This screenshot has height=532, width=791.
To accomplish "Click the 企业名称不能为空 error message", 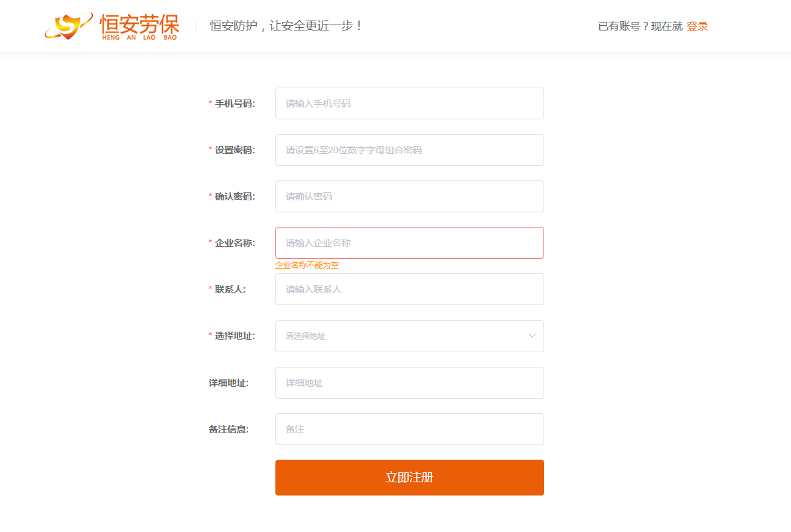I will (x=307, y=265).
